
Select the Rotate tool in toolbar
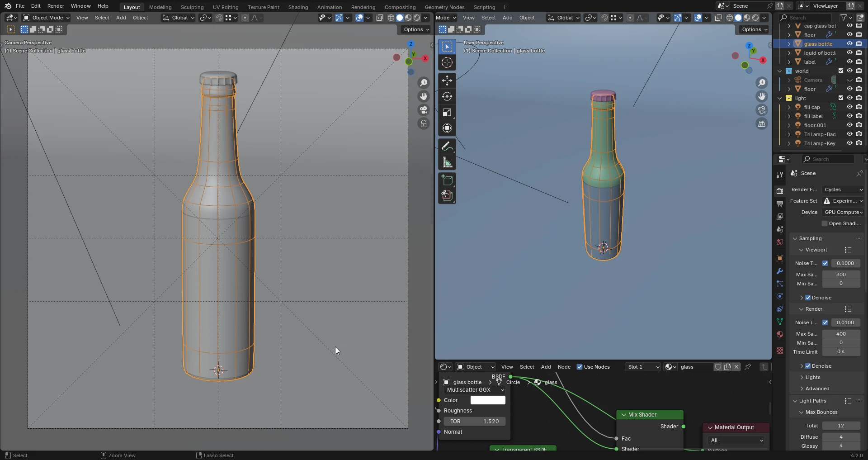[x=447, y=96]
